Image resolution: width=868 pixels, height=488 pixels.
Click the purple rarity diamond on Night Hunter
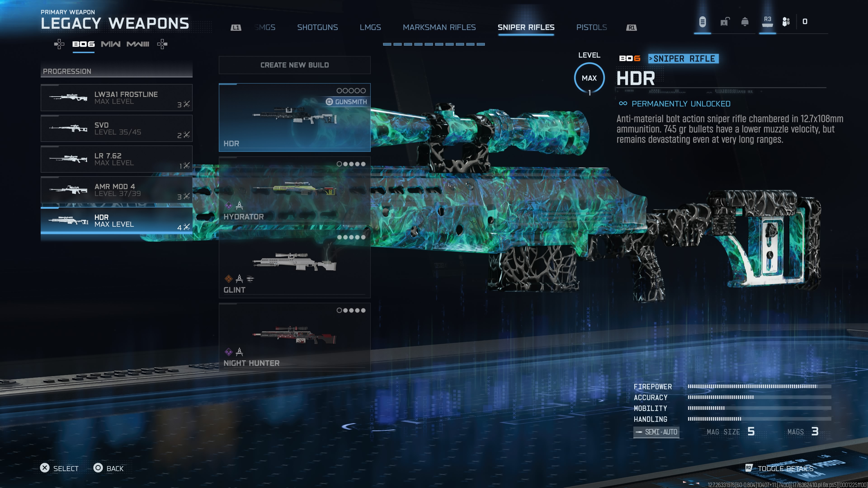coord(229,352)
